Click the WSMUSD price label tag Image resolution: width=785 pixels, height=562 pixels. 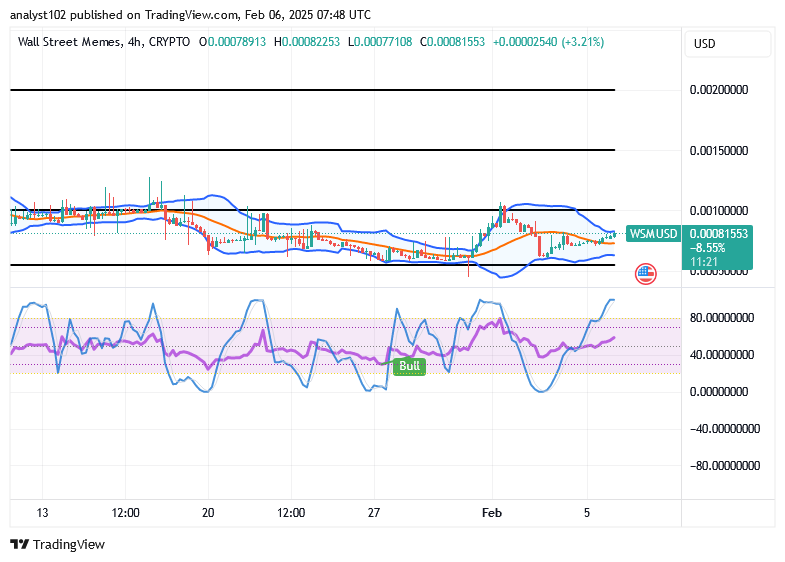(653, 234)
